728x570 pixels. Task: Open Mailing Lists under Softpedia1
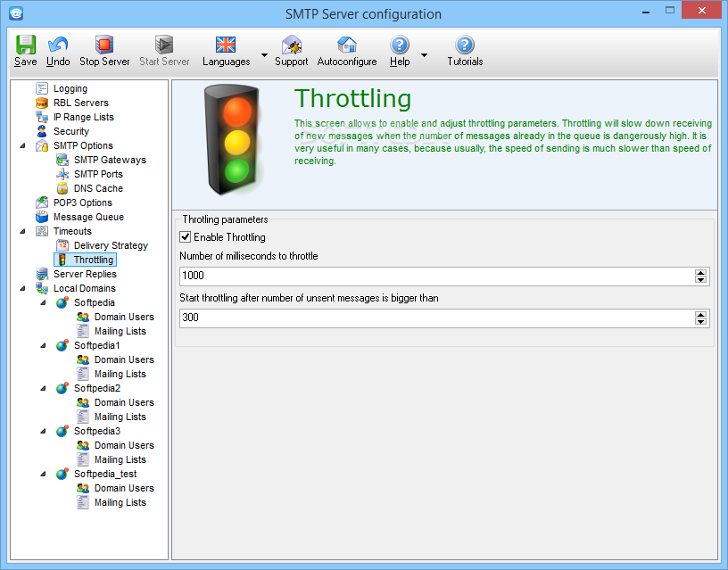click(x=120, y=374)
